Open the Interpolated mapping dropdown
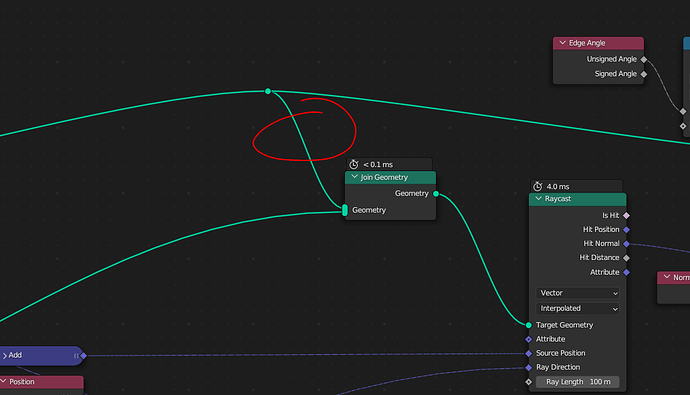Image resolution: width=690 pixels, height=395 pixels. [x=577, y=308]
